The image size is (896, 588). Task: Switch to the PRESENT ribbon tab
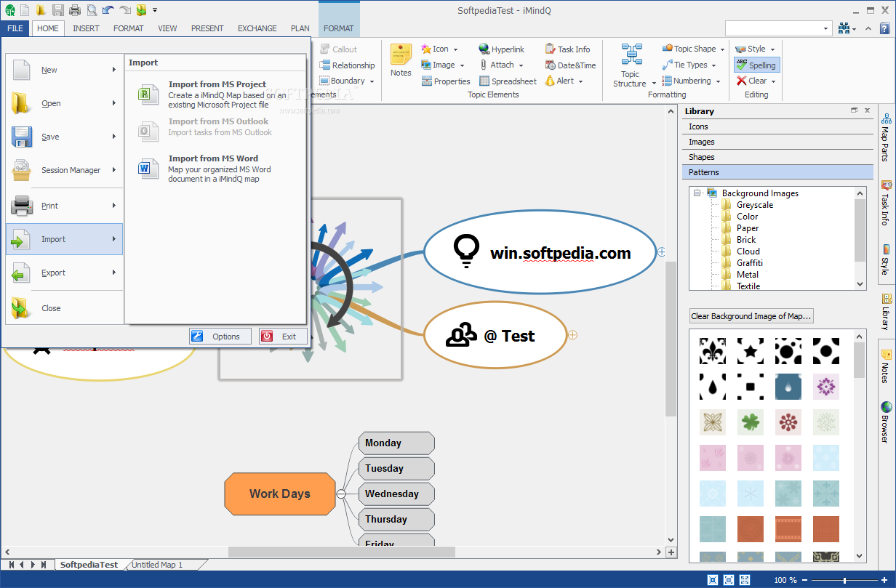click(207, 28)
